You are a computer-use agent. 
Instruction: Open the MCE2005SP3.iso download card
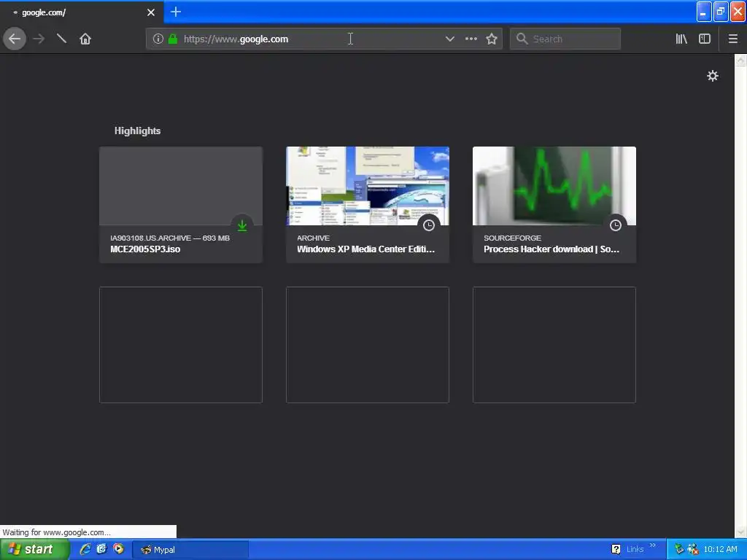(181, 205)
